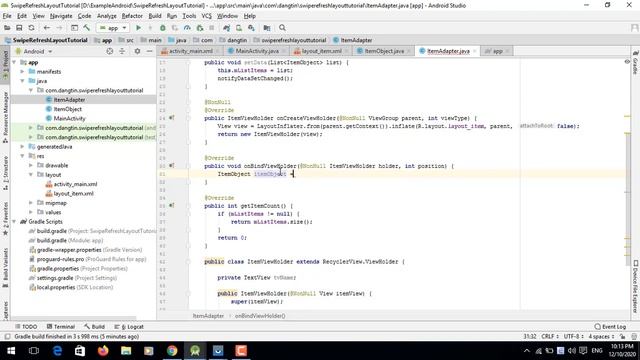Viewport: 640px width, 360px height.
Task: Open Chrome from the Windows taskbar
Action: click(x=172, y=351)
